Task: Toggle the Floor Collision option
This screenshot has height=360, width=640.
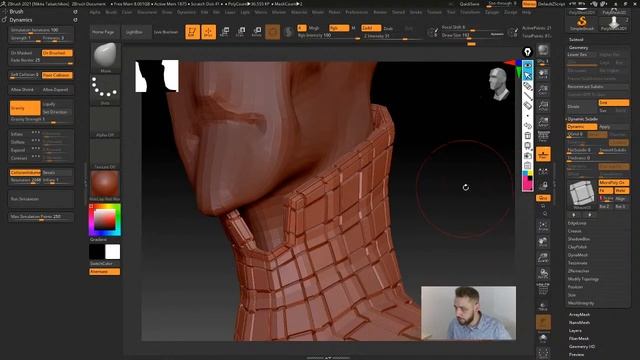Action: pyautogui.click(x=57, y=75)
